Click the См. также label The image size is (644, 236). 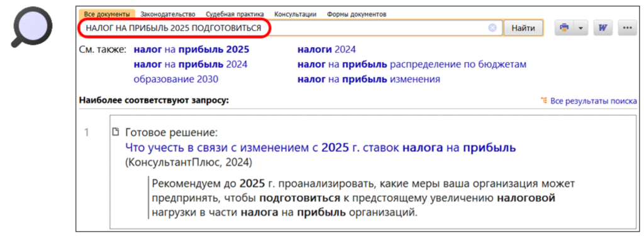[103, 50]
